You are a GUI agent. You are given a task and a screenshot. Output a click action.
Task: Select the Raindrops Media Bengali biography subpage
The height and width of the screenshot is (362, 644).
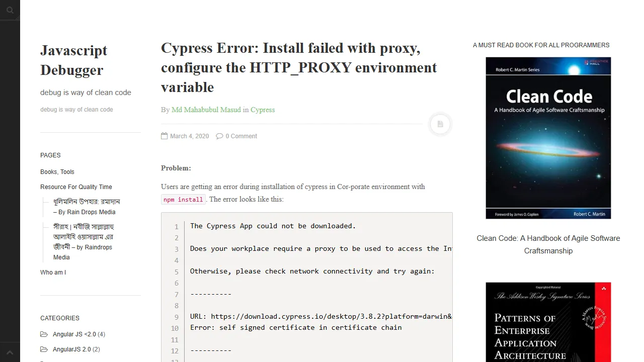(x=83, y=242)
